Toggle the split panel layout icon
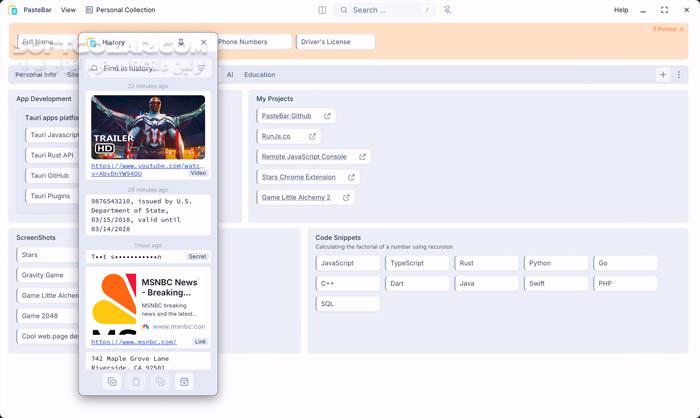Screen dimensions: 700x418 pos(322,10)
